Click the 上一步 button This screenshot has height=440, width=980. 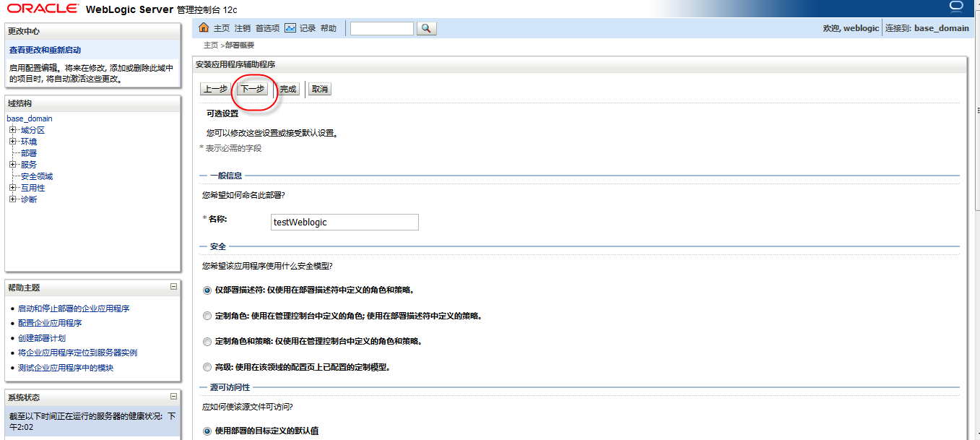[x=215, y=89]
